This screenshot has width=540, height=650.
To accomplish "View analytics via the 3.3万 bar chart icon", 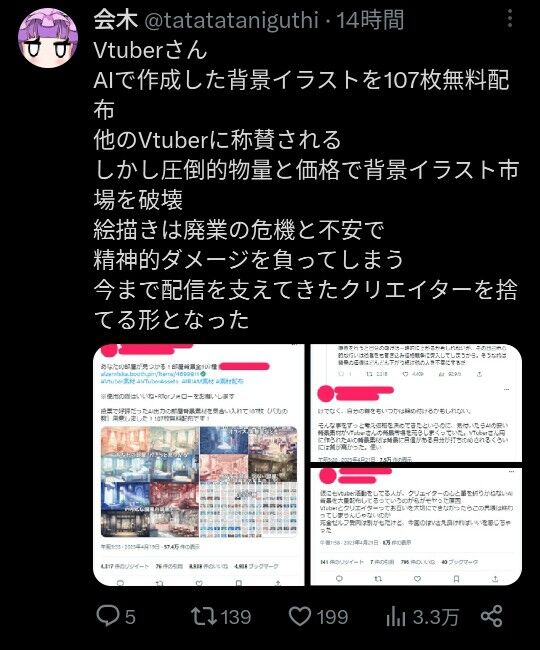I will [396, 617].
